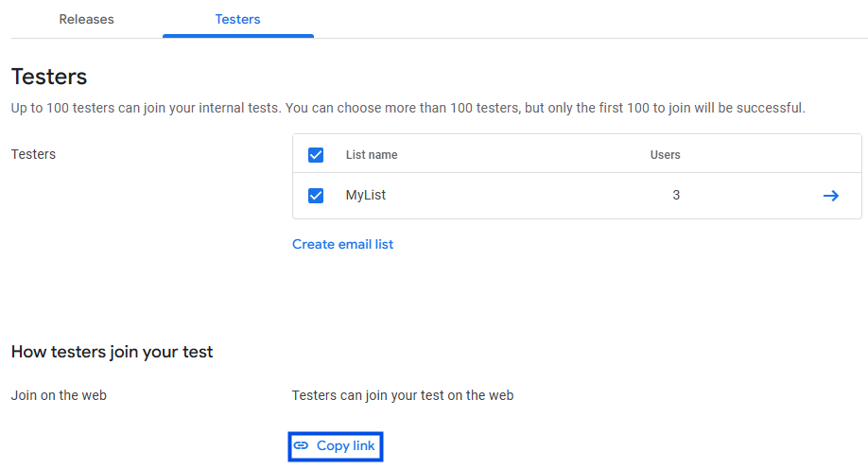The width and height of the screenshot is (868, 469).
Task: Click the Up to 100 testers description
Action: 408,108
